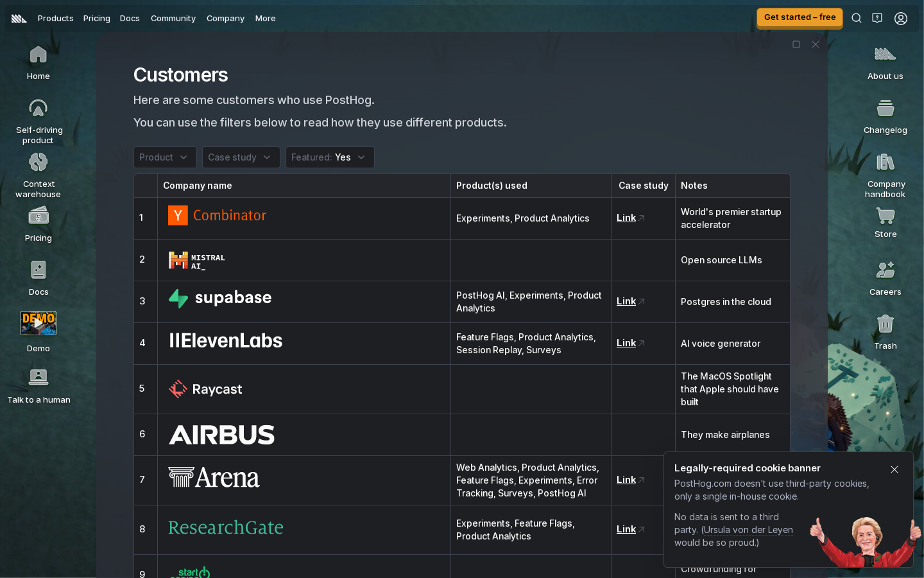Click the Y Combinator logo
This screenshot has width=924, height=578.
[217, 216]
